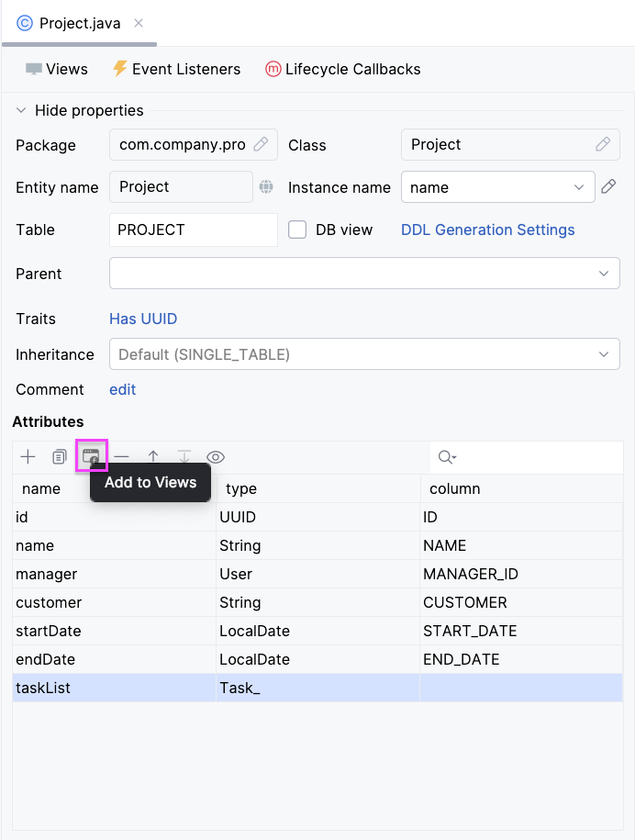Click the Add attribute plus icon
This screenshot has height=840, width=635.
point(28,456)
